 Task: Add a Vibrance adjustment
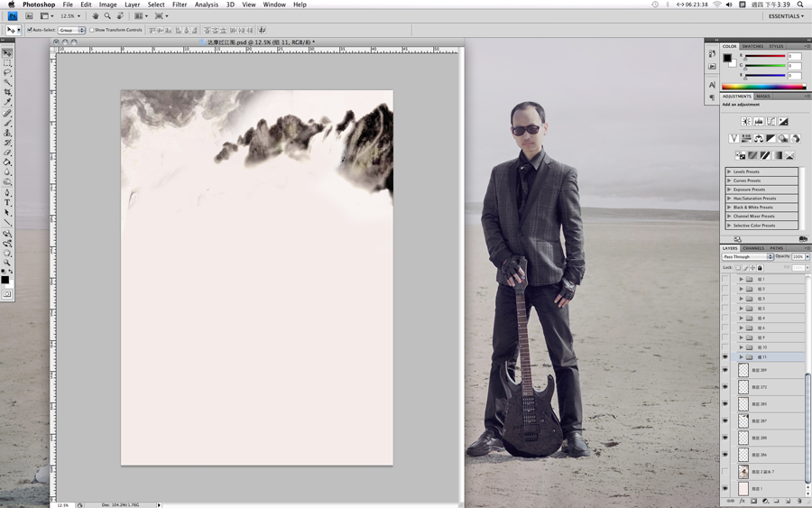pos(734,138)
